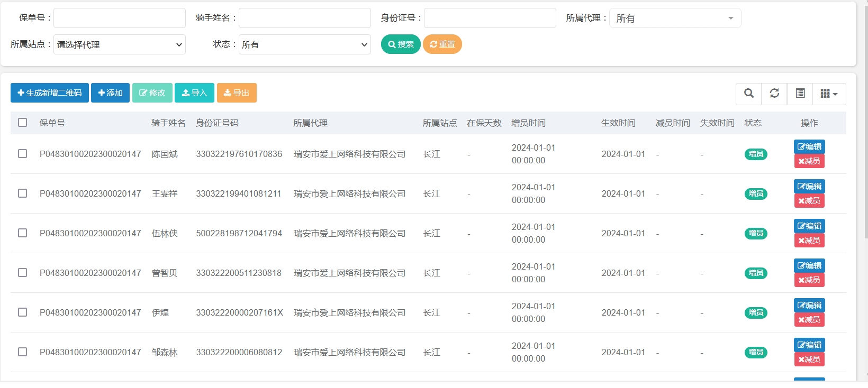Click the 保单号 column header
This screenshot has width=868, height=388.
tap(52, 123)
